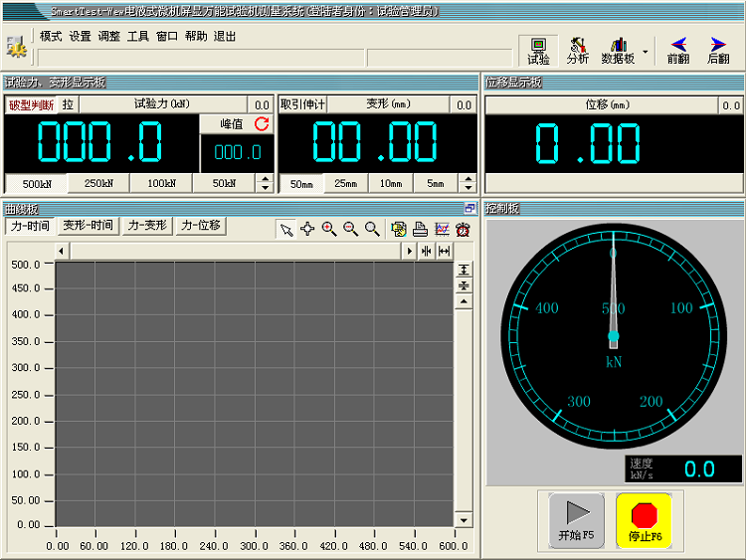Image resolution: width=746 pixels, height=560 pixels.
Task: Open the 设置 menu
Action: point(80,36)
